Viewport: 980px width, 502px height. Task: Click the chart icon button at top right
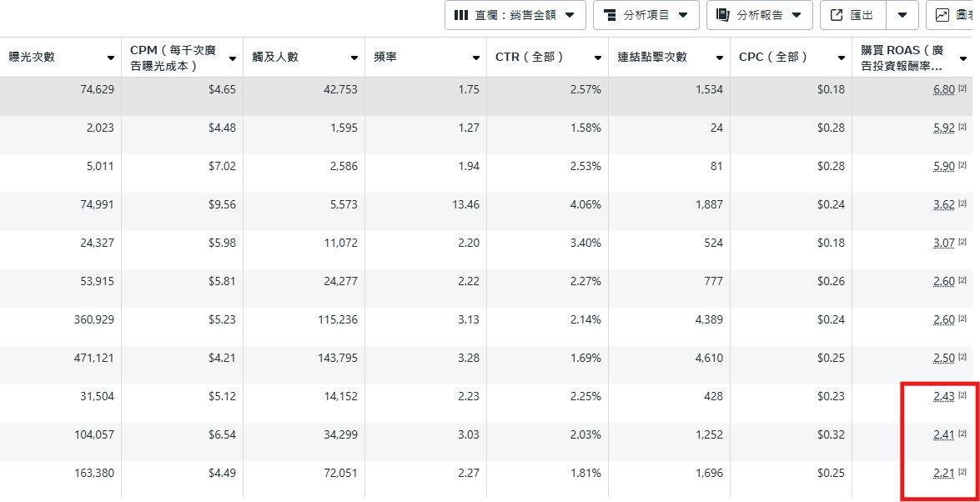point(952,15)
